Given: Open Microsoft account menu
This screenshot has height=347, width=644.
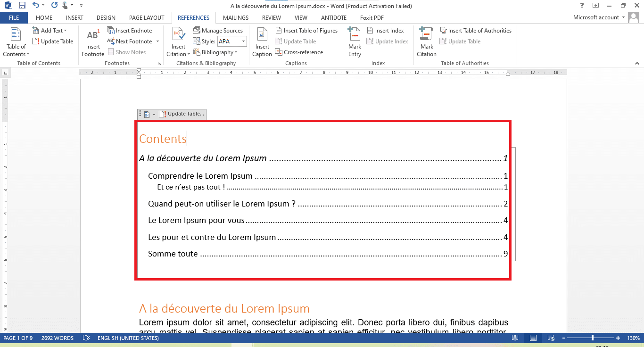Looking at the screenshot, I should (599, 17).
